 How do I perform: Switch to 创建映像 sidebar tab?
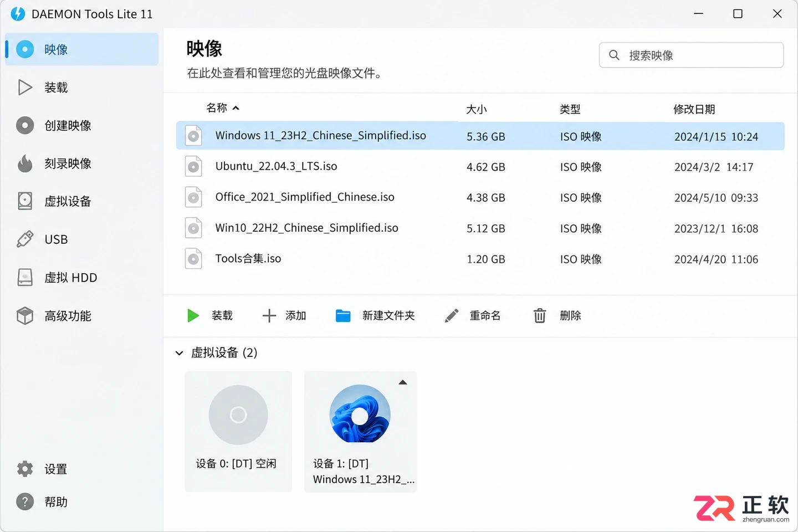pyautogui.click(x=82, y=126)
